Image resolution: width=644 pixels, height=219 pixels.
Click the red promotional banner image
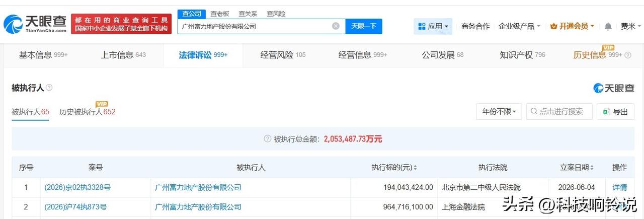(121, 24)
